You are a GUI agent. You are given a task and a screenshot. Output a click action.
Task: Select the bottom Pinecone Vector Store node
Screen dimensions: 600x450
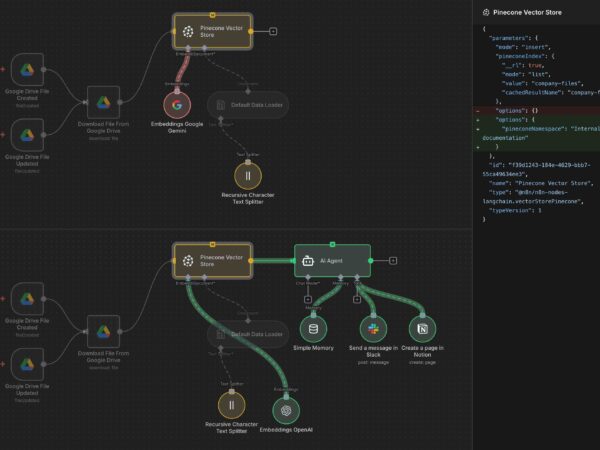pos(212,261)
